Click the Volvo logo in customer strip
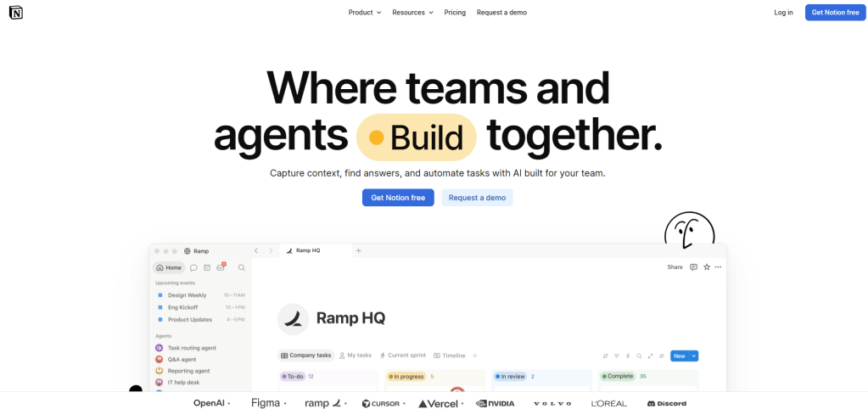The image size is (868, 409). pyautogui.click(x=552, y=403)
